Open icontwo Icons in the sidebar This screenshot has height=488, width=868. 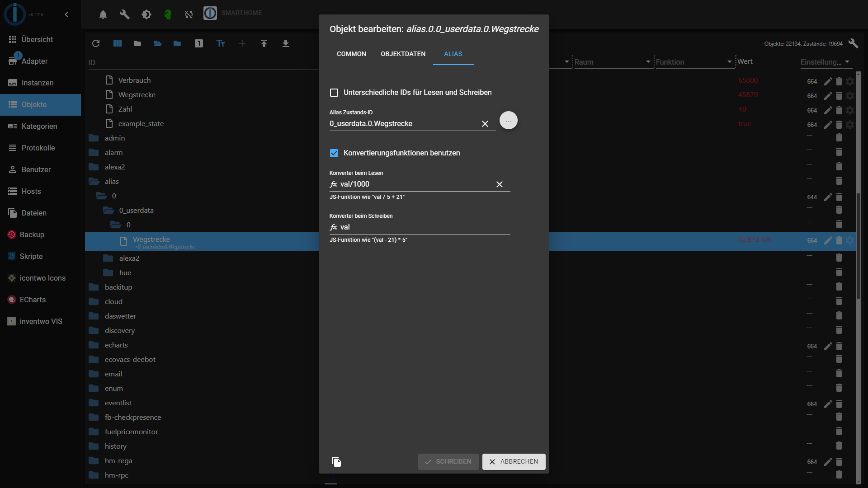point(40,278)
